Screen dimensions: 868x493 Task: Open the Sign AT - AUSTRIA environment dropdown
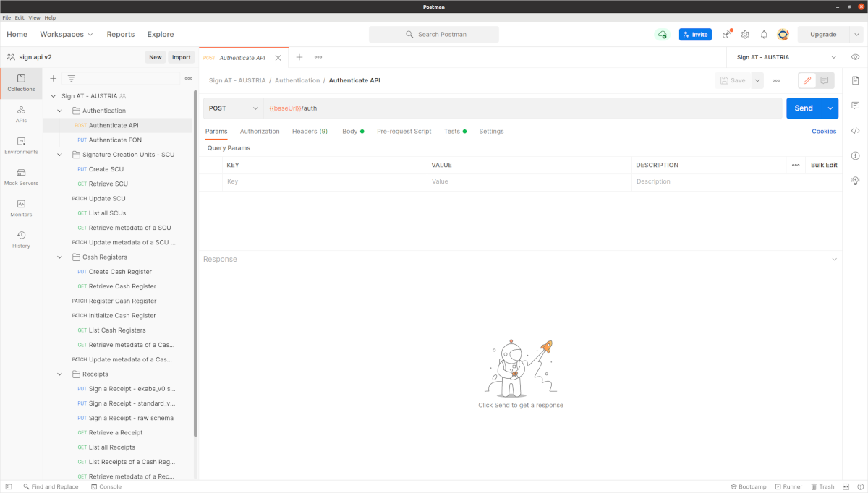(x=786, y=57)
